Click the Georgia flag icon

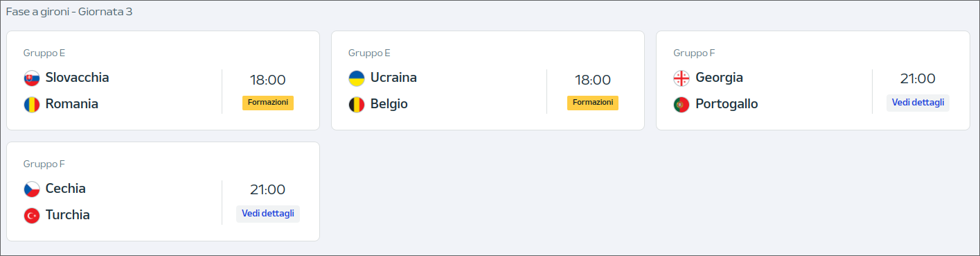[x=681, y=78]
